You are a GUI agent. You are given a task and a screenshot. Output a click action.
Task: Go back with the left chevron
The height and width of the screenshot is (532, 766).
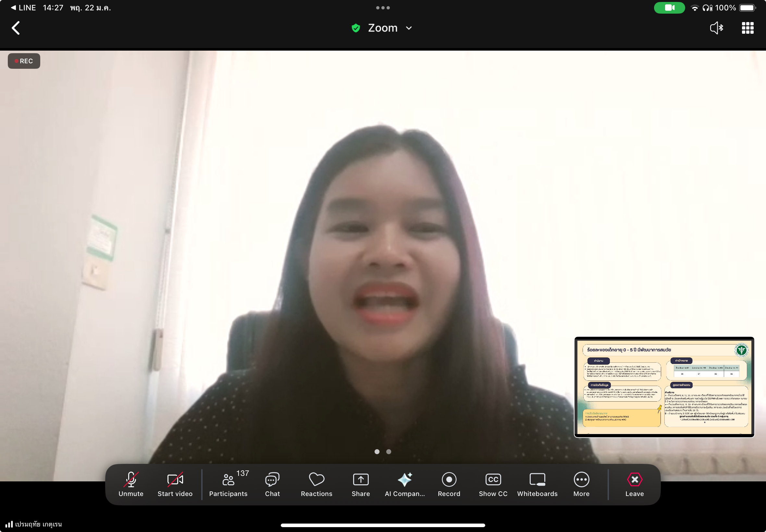coord(16,28)
